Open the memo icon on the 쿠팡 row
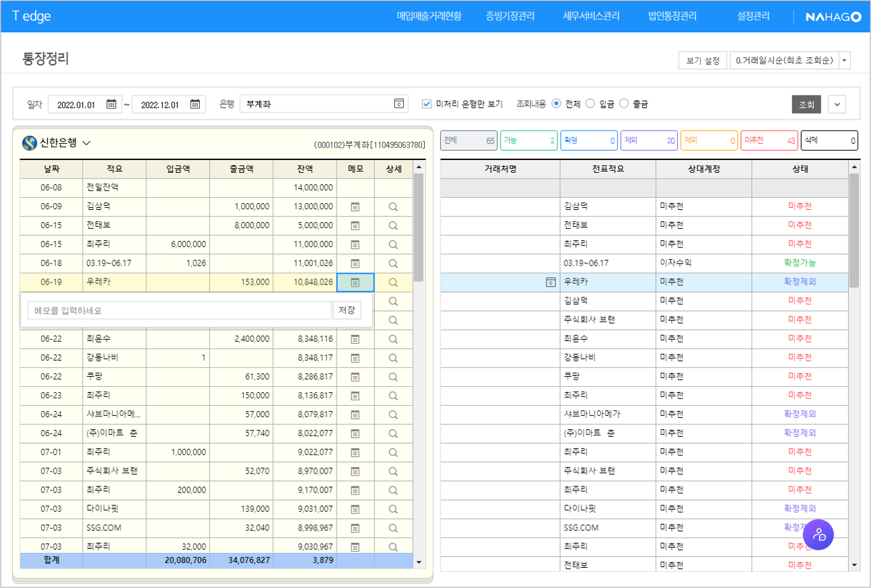871x588 pixels. 355,377
